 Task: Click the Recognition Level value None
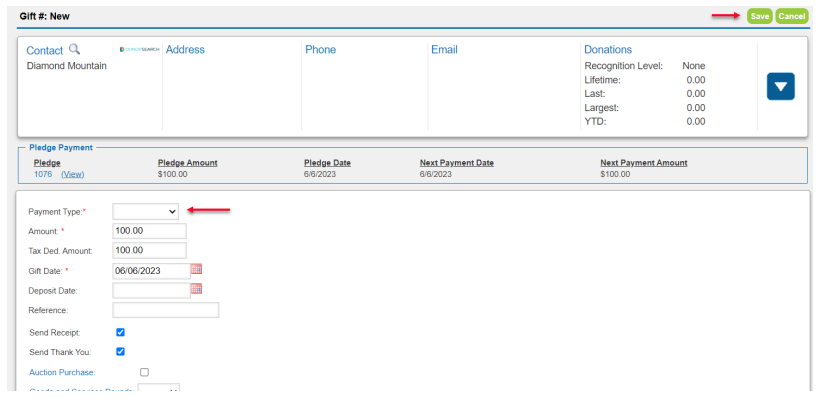click(x=694, y=66)
